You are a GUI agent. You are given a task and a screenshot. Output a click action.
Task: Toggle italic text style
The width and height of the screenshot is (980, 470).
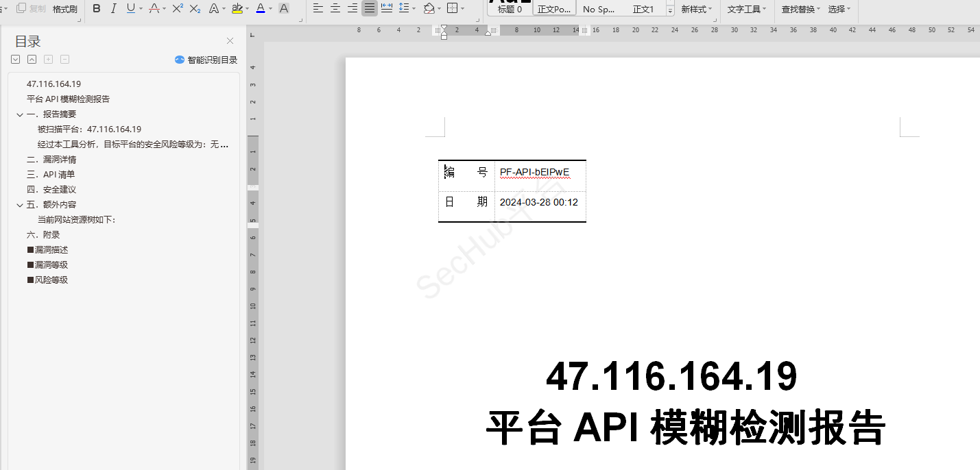113,9
